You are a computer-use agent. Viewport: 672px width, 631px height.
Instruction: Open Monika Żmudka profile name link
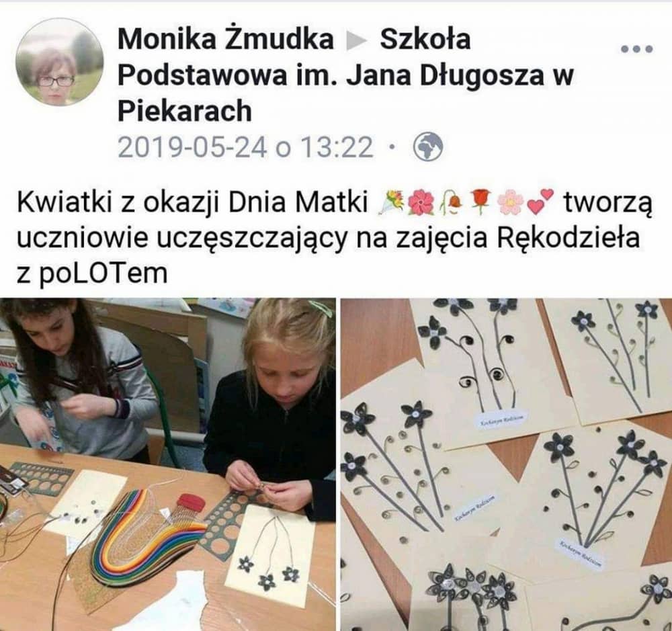225,39
